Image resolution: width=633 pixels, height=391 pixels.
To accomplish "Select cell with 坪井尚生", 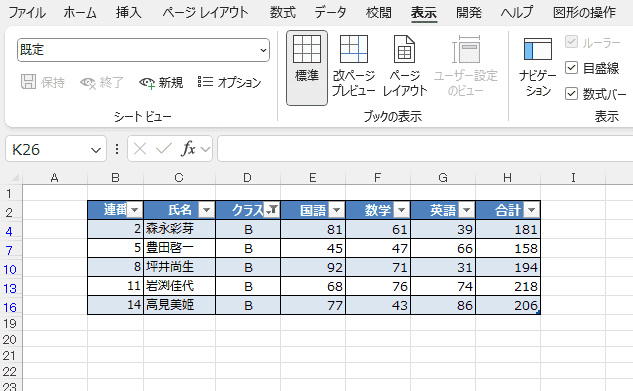I will tap(179, 267).
